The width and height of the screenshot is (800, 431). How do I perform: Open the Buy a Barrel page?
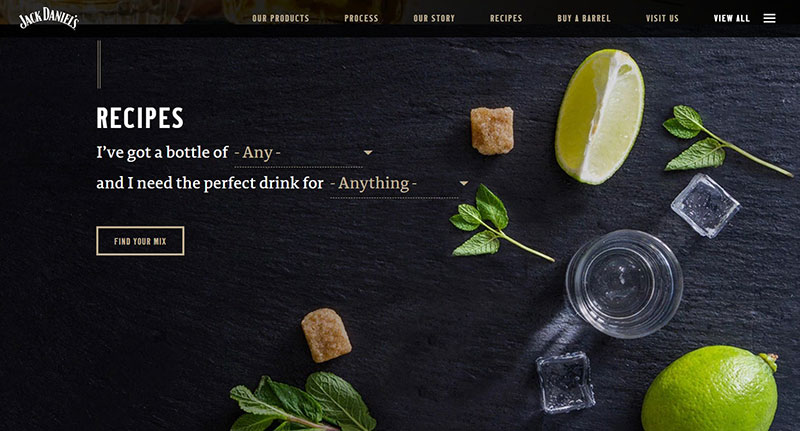(584, 18)
